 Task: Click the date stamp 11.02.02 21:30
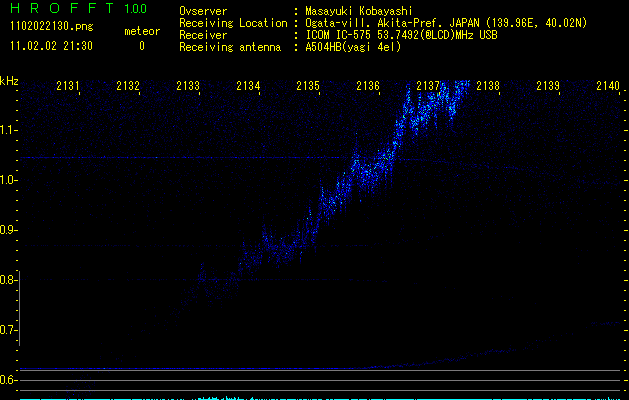pyautogui.click(x=51, y=46)
